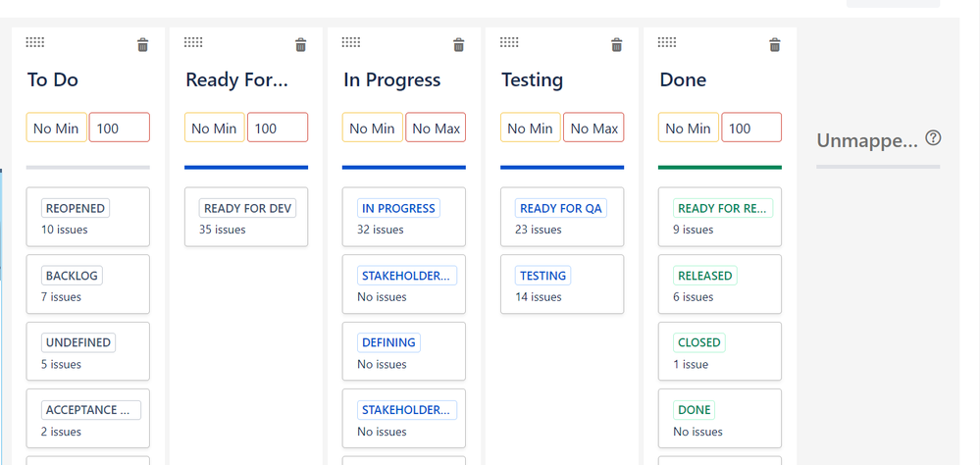The image size is (980, 465).
Task: Open help icon next to Unmapped statuses
Action: coord(933,138)
